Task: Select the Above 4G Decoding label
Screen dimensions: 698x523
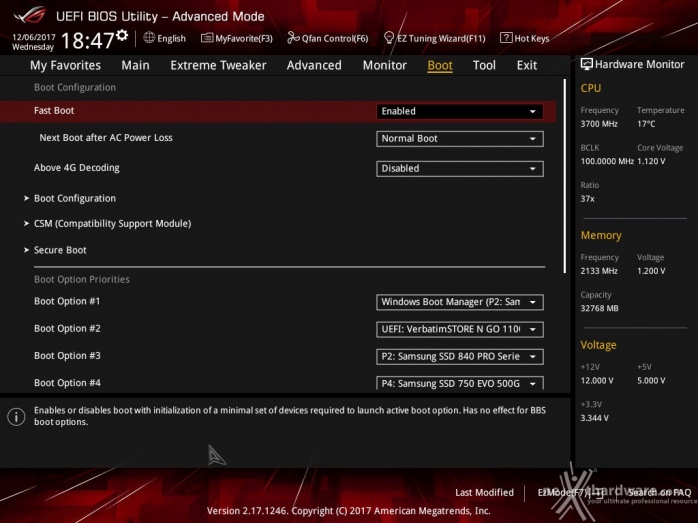Action: tap(77, 168)
